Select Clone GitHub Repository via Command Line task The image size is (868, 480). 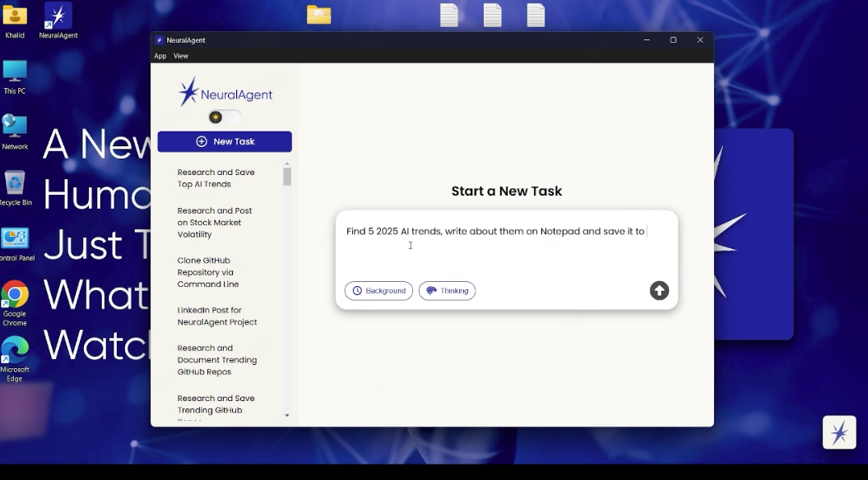[208, 272]
